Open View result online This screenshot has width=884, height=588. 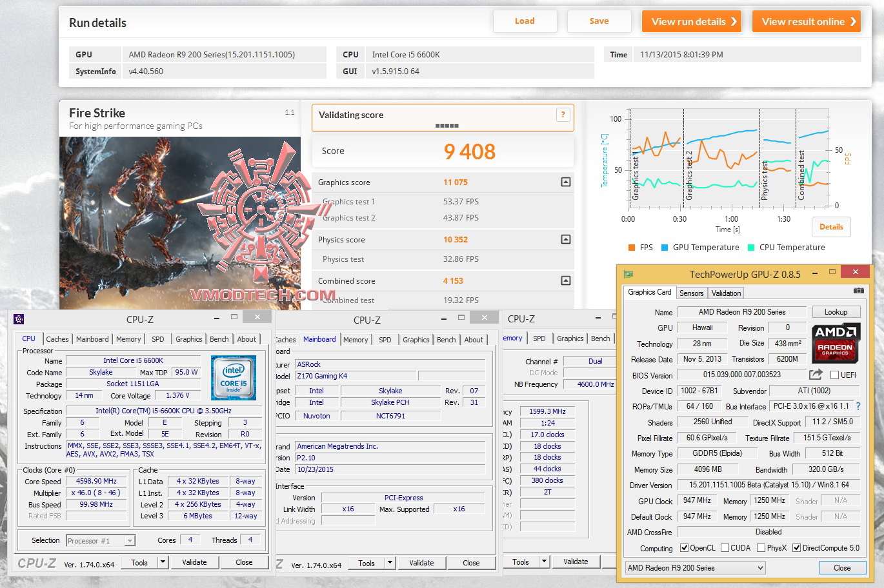(x=807, y=21)
